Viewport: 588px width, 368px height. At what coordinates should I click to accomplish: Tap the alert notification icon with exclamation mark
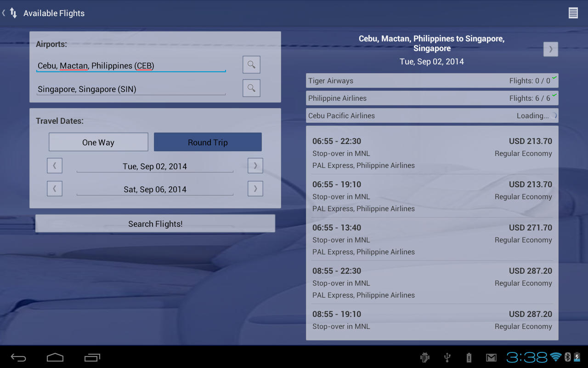[469, 357]
